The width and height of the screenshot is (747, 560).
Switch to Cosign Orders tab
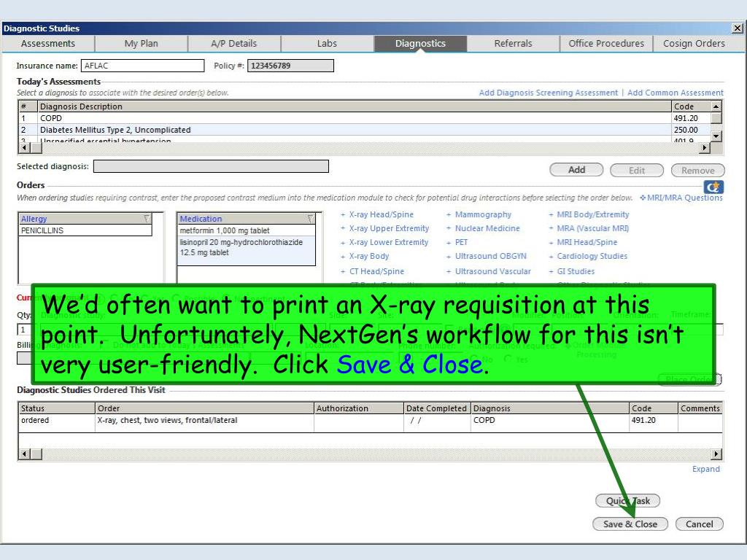pyautogui.click(x=694, y=43)
